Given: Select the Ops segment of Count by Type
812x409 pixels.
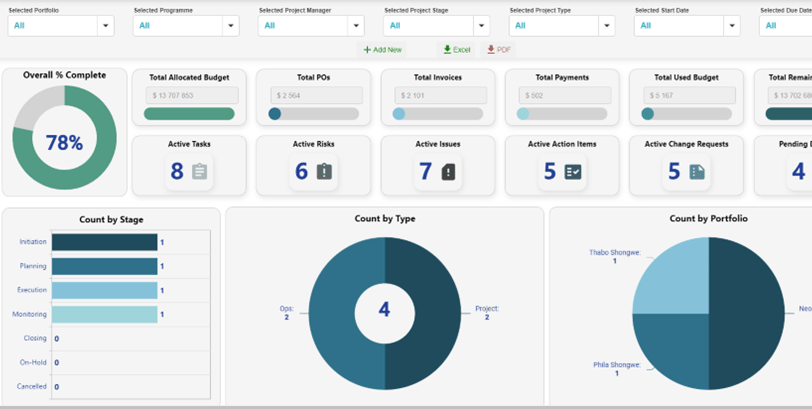Looking at the screenshot, I should (x=331, y=314).
